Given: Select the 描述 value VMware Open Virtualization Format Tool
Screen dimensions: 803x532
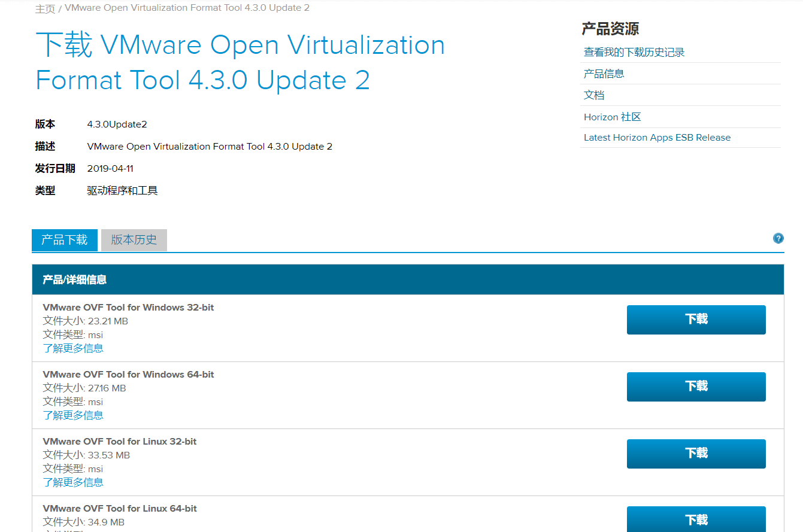Looking at the screenshot, I should pyautogui.click(x=210, y=147).
